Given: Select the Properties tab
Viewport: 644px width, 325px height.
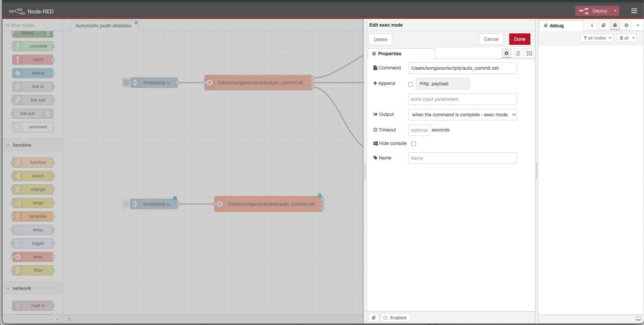Looking at the screenshot, I should 401,54.
